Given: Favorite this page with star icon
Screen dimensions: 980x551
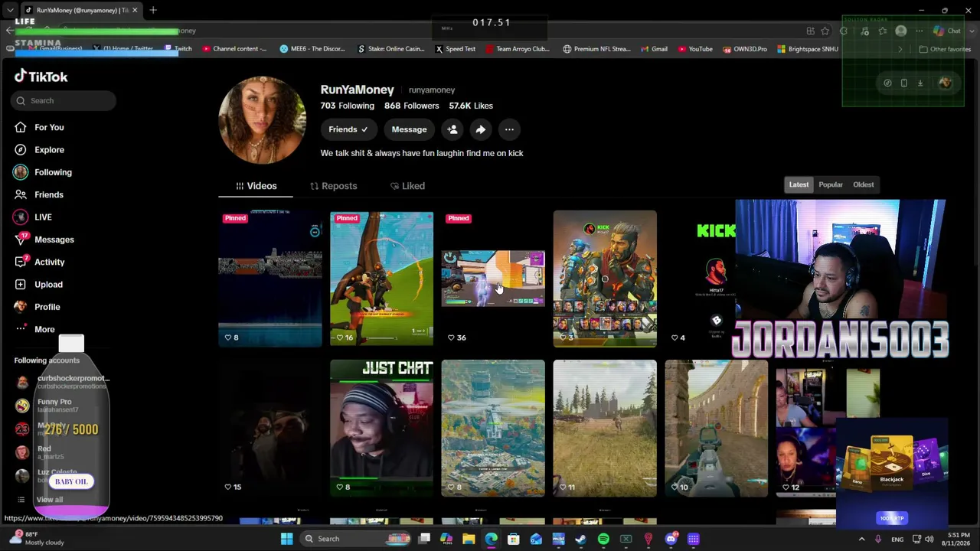Looking at the screenshot, I should (825, 31).
